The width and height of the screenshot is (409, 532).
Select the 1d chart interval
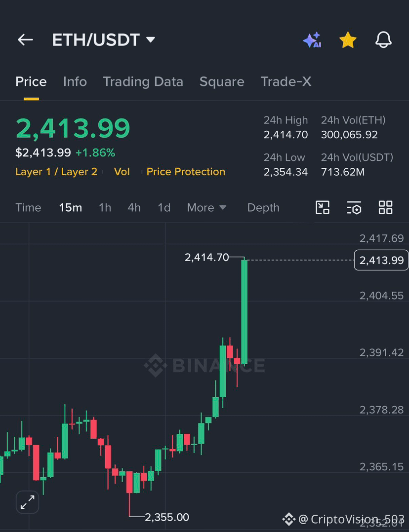pyautogui.click(x=164, y=208)
